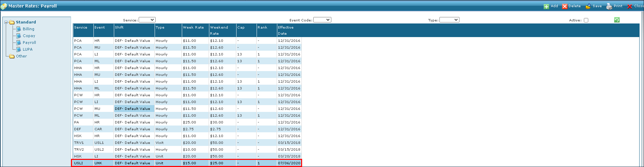
Task: Click the PA HR $25.00 week rate cell
Action: [x=189, y=122]
